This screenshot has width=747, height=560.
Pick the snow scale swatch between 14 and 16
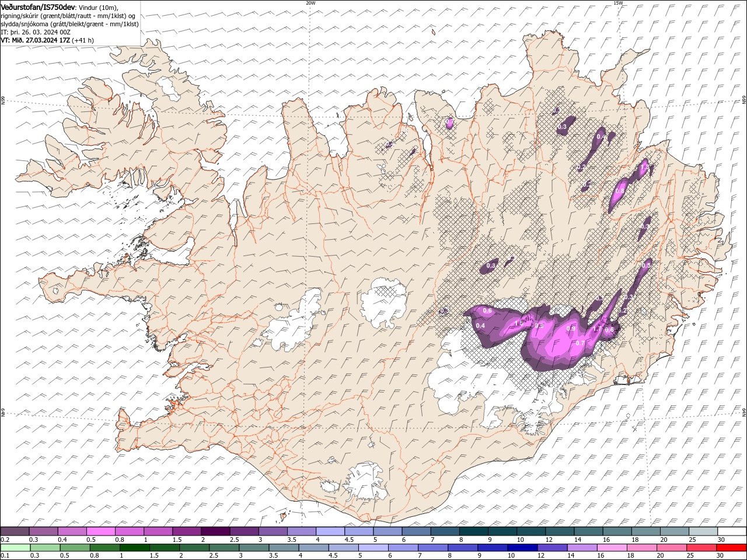click(x=588, y=531)
